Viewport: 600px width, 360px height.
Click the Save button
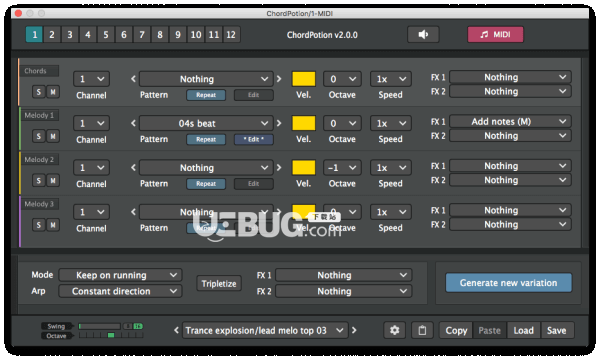click(x=557, y=330)
